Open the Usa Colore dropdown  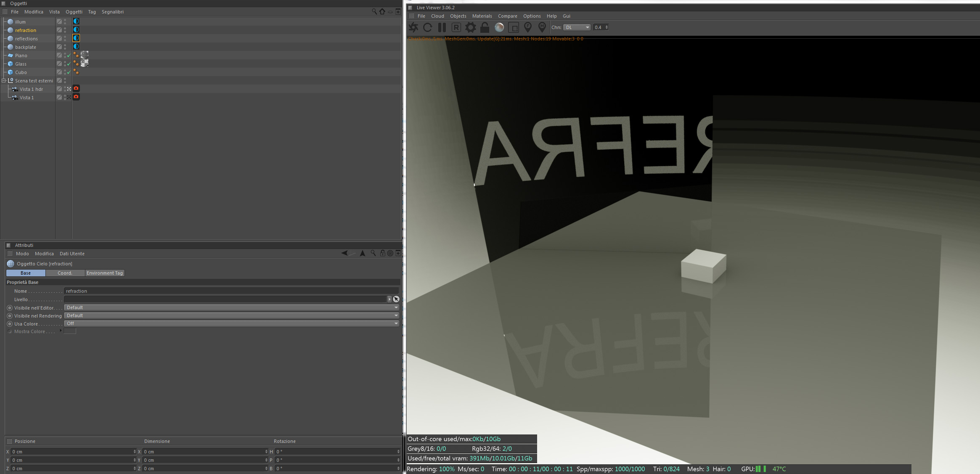[x=231, y=323]
